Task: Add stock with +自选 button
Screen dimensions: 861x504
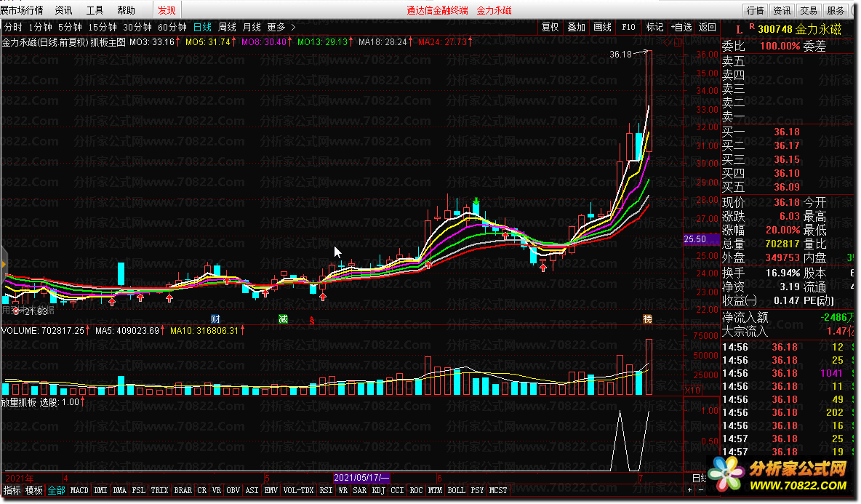Action: 681,27
